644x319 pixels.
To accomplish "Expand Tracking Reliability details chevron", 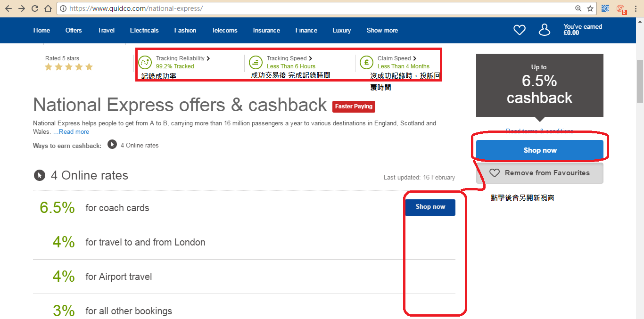I will (x=208, y=58).
